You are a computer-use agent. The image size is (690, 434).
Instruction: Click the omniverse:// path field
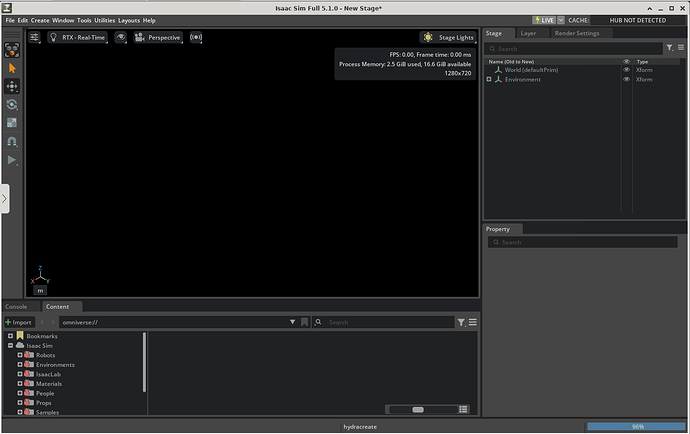174,322
